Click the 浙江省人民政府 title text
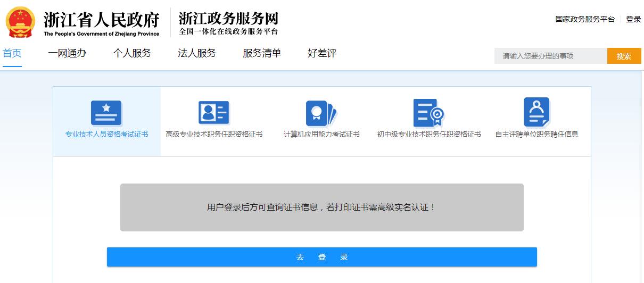644x283 pixels. click(101, 20)
